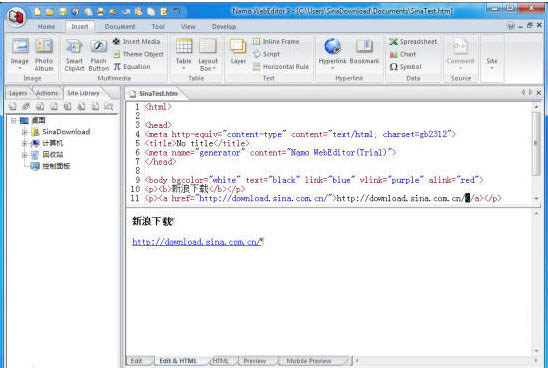Collapse the 桌面 tree node

(x=13, y=121)
